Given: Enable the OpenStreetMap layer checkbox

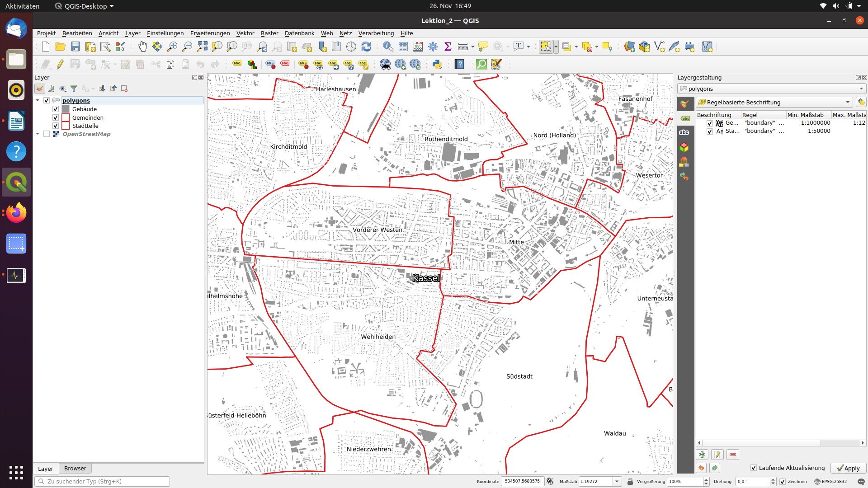Looking at the screenshot, I should 47,134.
